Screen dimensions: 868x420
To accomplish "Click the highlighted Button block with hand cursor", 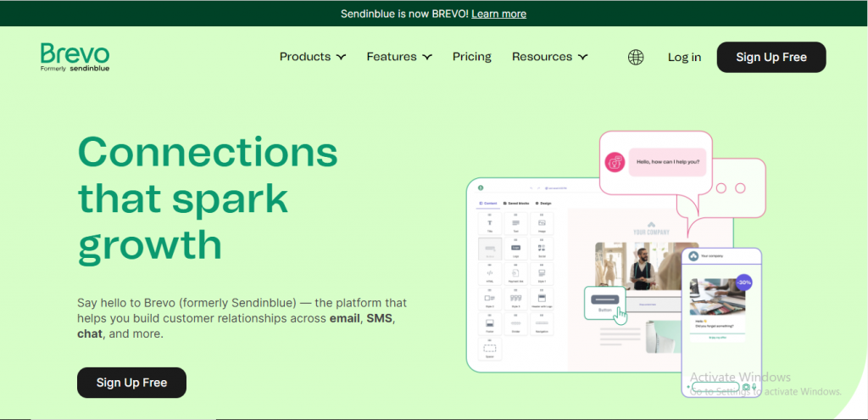I will (x=605, y=303).
